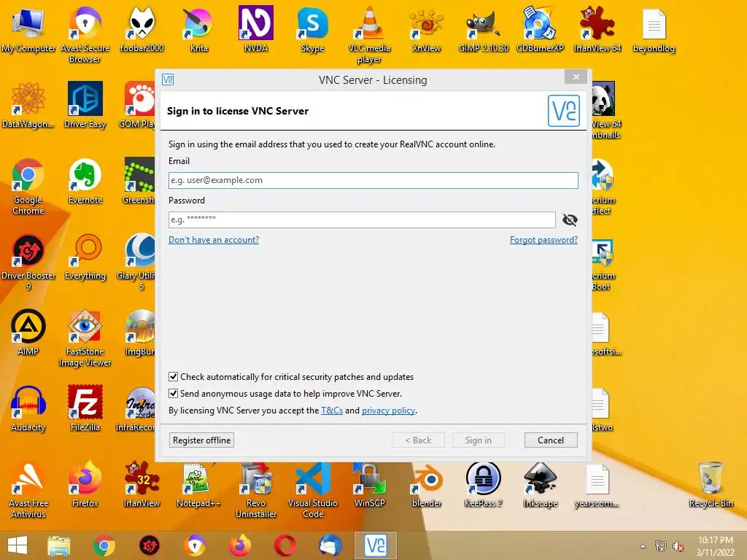Select the Driver Easy desktop icon
747x560 pixels.
[x=85, y=105]
